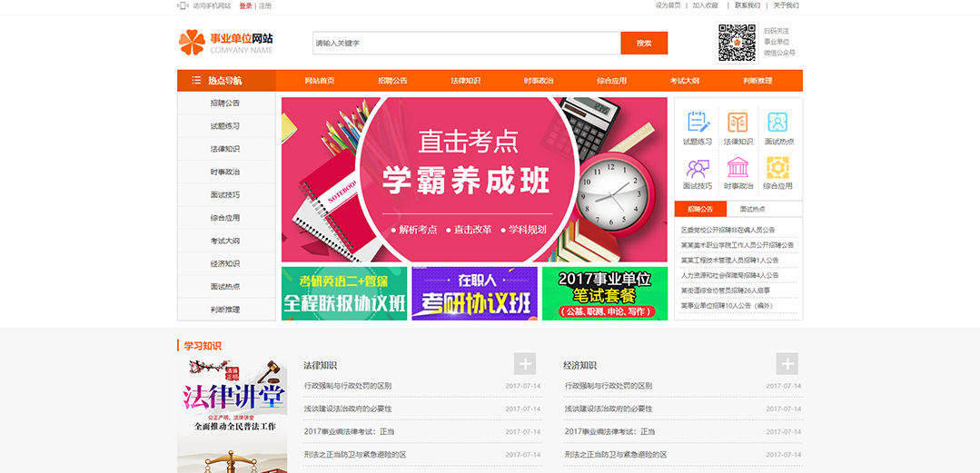
Task: Click the keyword search input field
Action: tap(466, 43)
